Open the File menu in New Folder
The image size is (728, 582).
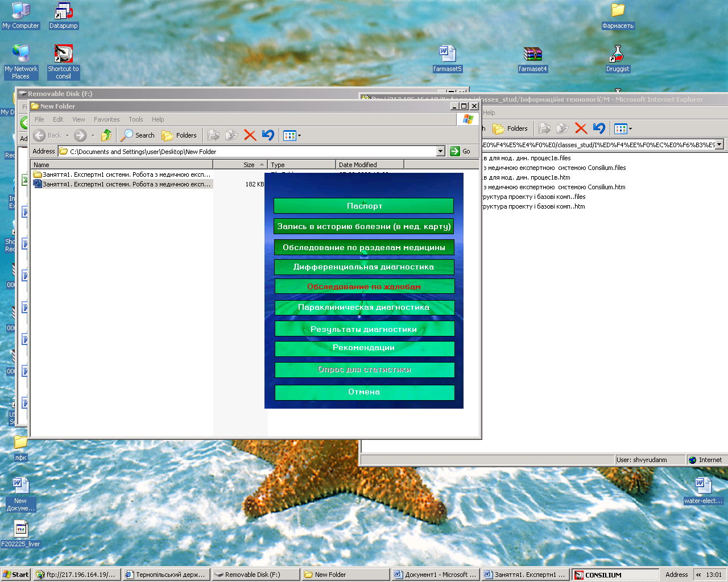point(39,119)
